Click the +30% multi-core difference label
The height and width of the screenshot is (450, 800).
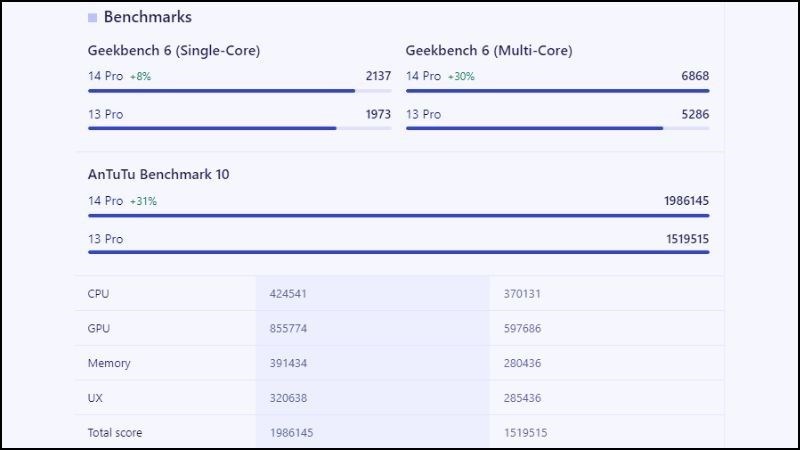coord(461,76)
